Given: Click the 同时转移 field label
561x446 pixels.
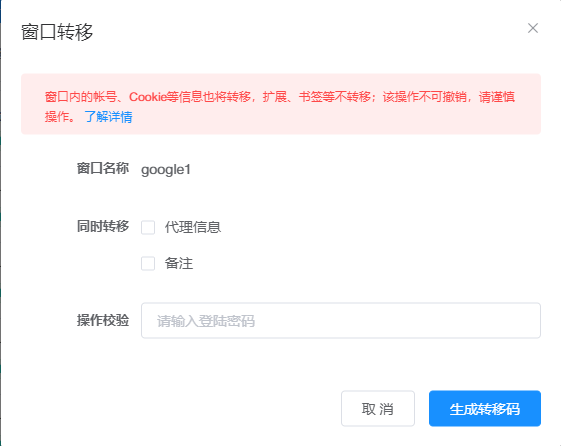Looking at the screenshot, I should point(103,226).
